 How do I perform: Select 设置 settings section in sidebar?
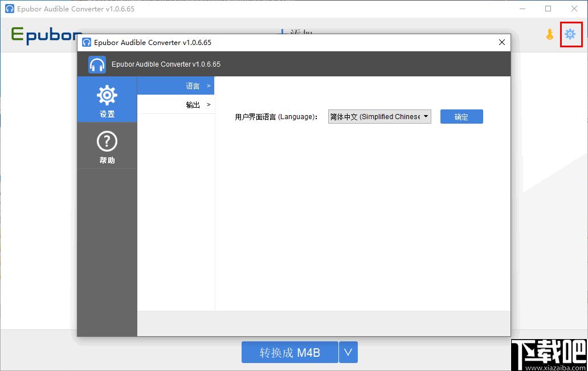click(x=107, y=99)
